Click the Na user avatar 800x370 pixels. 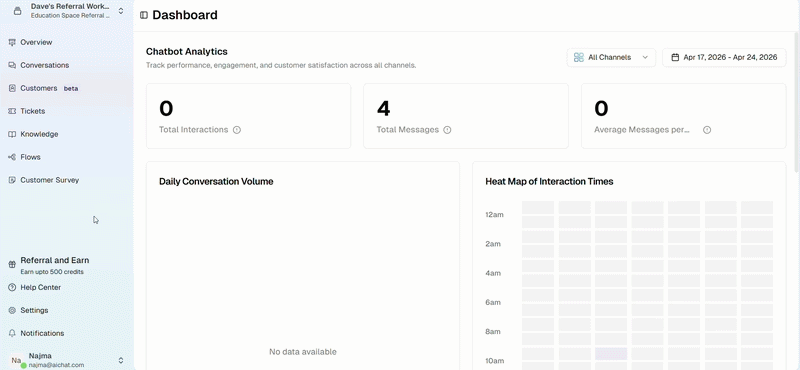(x=16, y=360)
